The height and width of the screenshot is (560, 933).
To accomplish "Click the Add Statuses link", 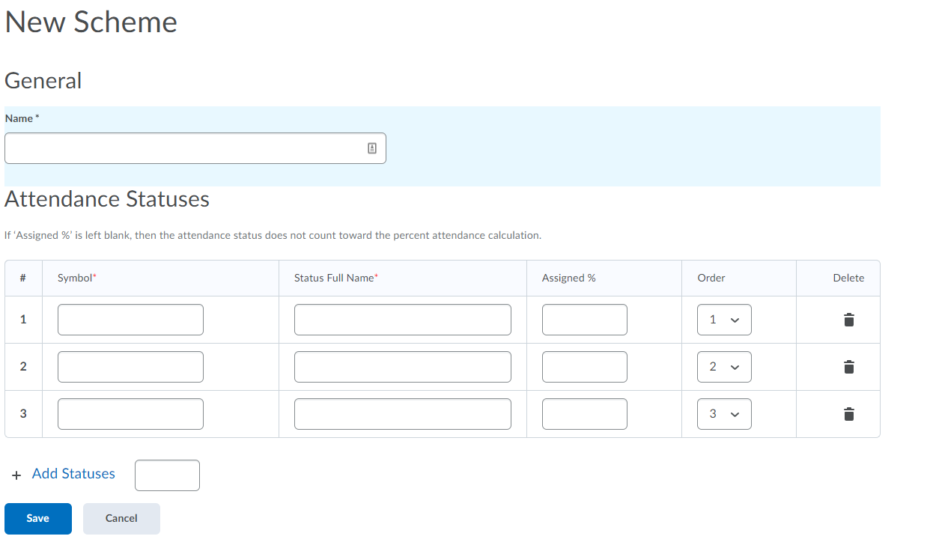I will [x=73, y=474].
